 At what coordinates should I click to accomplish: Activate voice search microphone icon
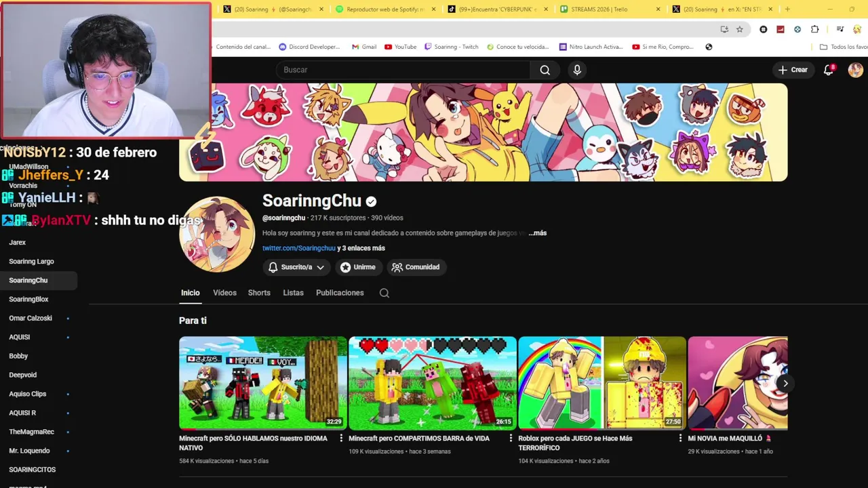pyautogui.click(x=577, y=70)
